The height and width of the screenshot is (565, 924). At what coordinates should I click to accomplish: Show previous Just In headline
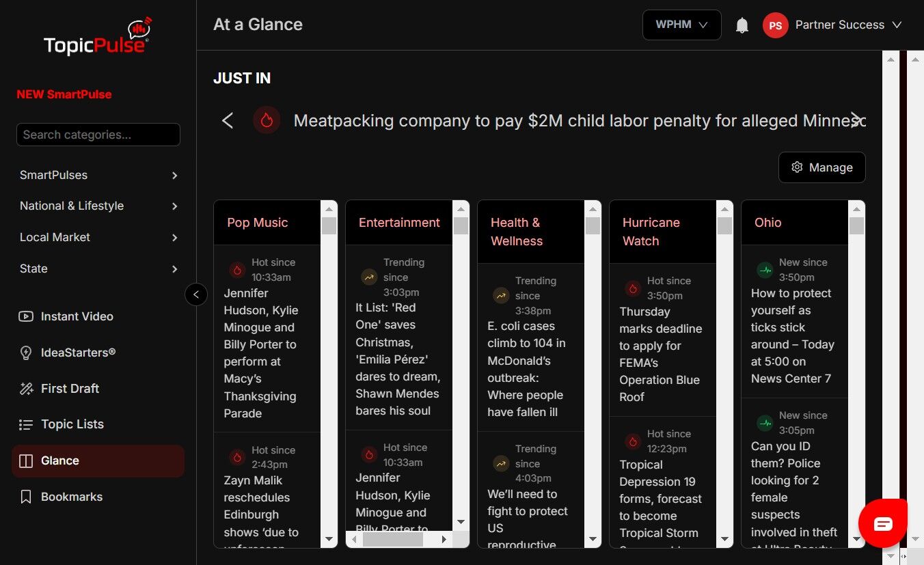coord(228,121)
